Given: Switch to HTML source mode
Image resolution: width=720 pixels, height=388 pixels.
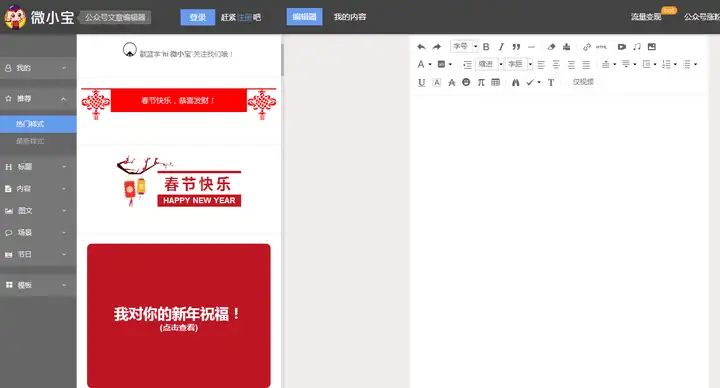Looking at the screenshot, I should click(x=602, y=47).
